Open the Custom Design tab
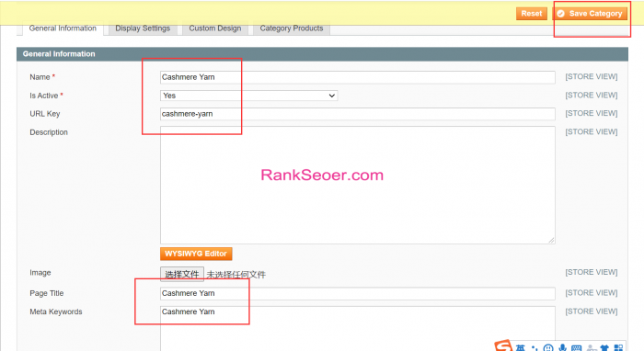The height and width of the screenshot is (351, 644). (x=214, y=28)
